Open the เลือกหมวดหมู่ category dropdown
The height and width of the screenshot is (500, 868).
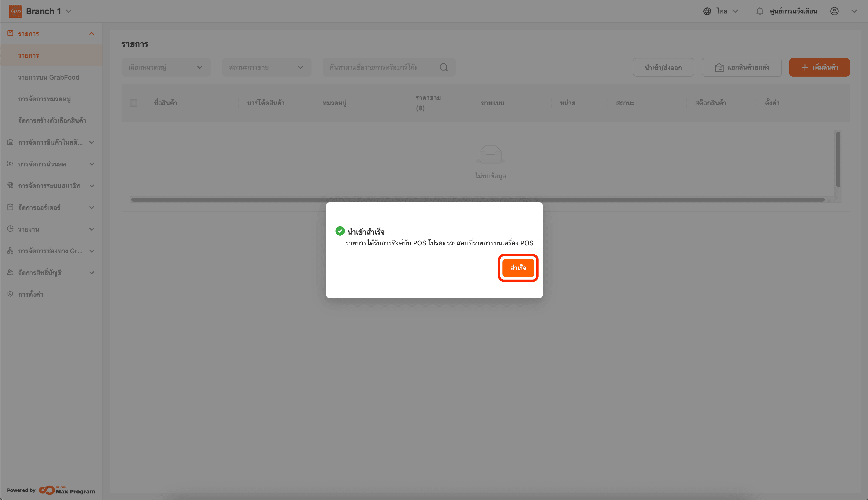coord(166,67)
